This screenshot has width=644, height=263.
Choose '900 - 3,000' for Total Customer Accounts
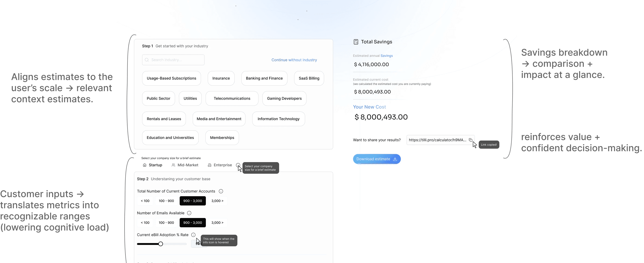192,201
